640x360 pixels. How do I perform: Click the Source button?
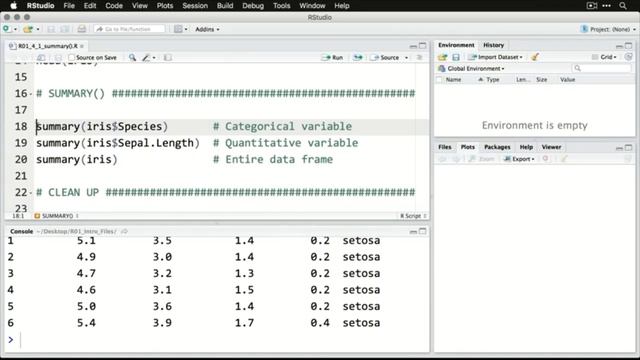point(385,58)
